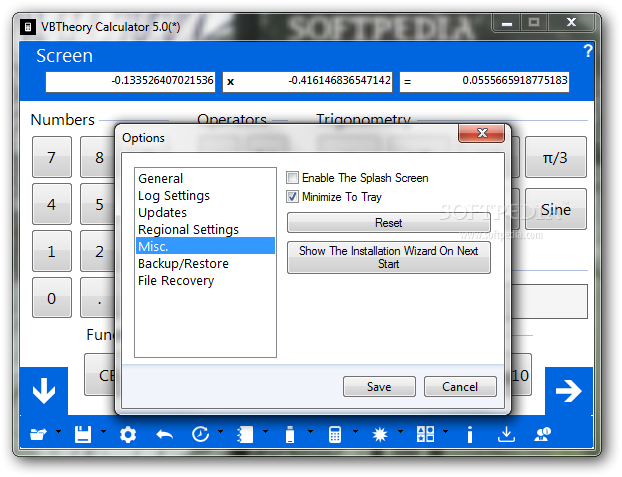Select Misc. category in Options
Screen dimensions: 622x477
tap(205, 246)
